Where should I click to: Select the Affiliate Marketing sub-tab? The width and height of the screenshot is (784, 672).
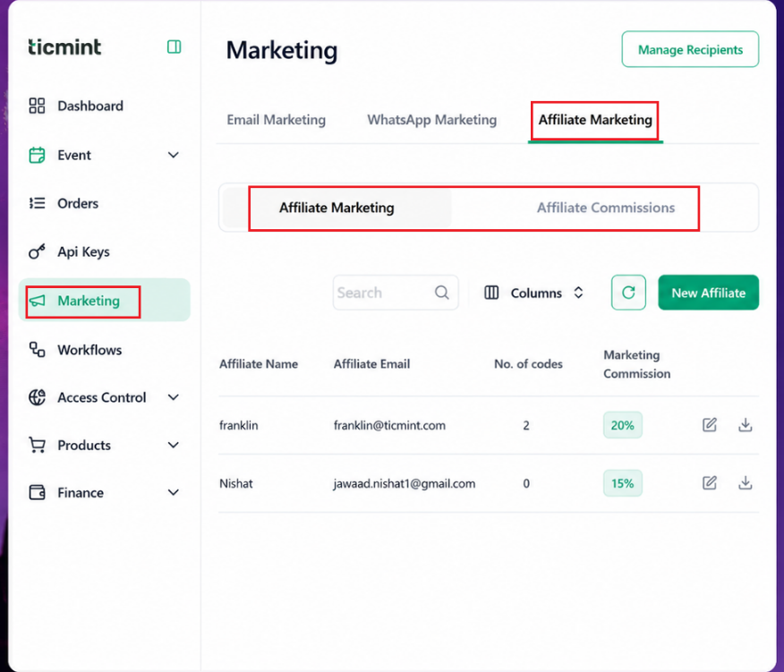coord(337,208)
